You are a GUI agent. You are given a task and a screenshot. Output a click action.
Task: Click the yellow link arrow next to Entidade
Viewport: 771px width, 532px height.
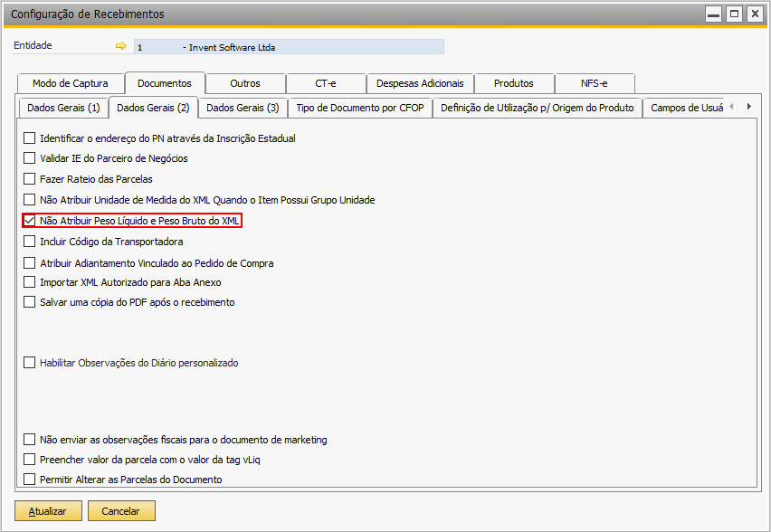121,46
